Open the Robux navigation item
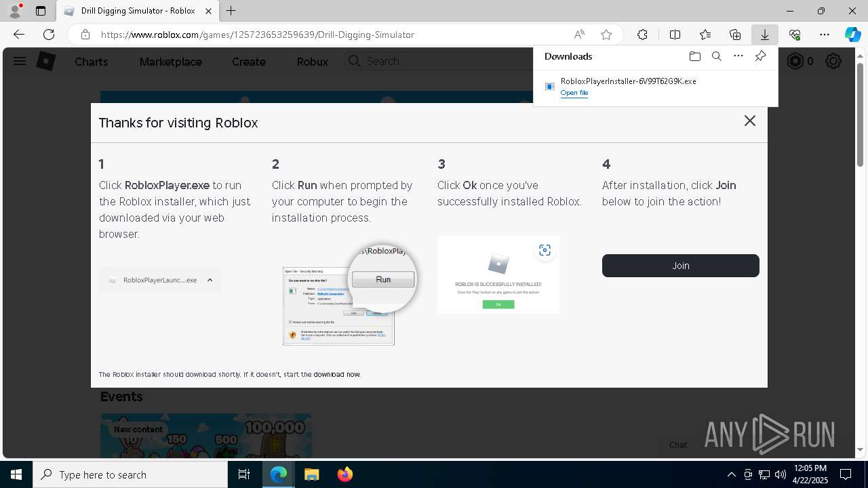868x488 pixels. pyautogui.click(x=313, y=62)
